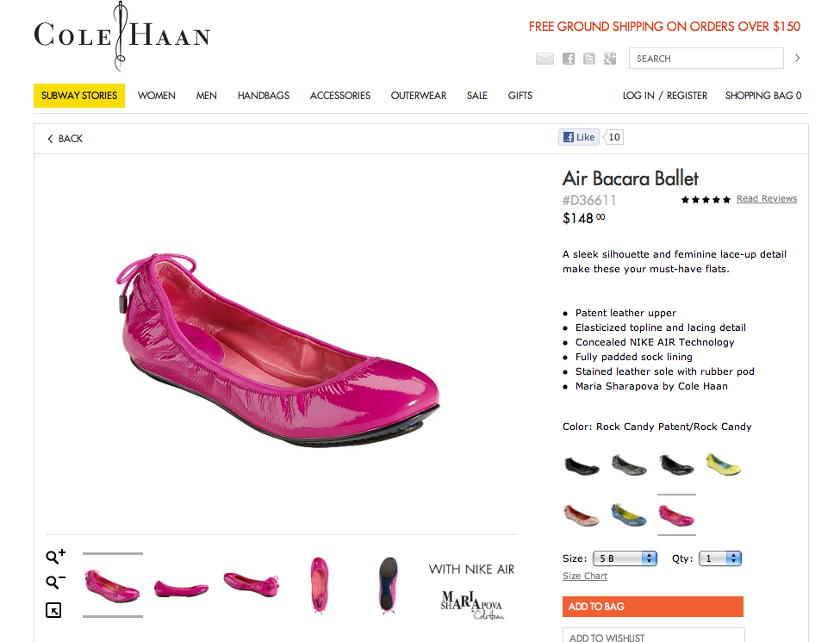Open the Handbags menu
The height and width of the screenshot is (642, 840).
pyautogui.click(x=264, y=96)
